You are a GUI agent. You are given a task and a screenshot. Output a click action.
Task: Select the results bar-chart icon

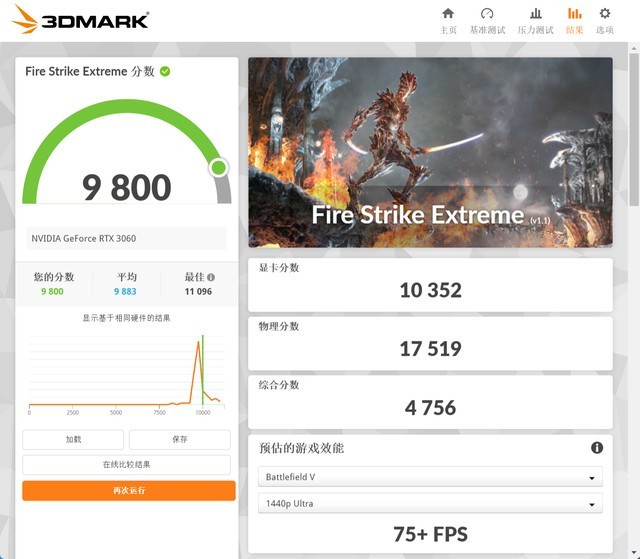click(574, 13)
